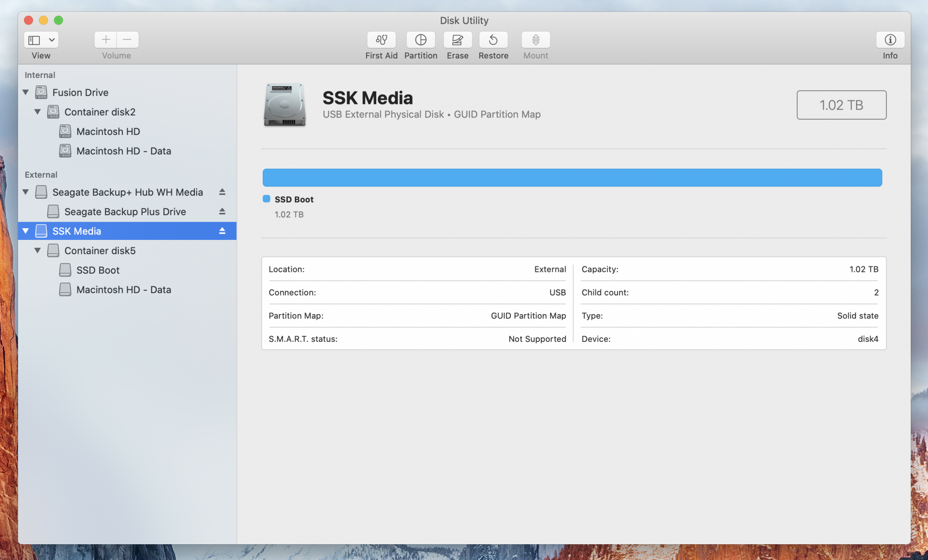Select Seagate Backup Plus Drive volume
Image resolution: width=928 pixels, height=560 pixels.
coord(127,212)
